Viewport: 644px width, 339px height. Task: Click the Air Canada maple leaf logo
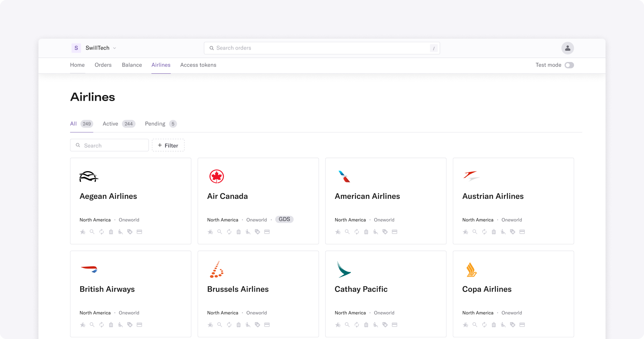[217, 176]
